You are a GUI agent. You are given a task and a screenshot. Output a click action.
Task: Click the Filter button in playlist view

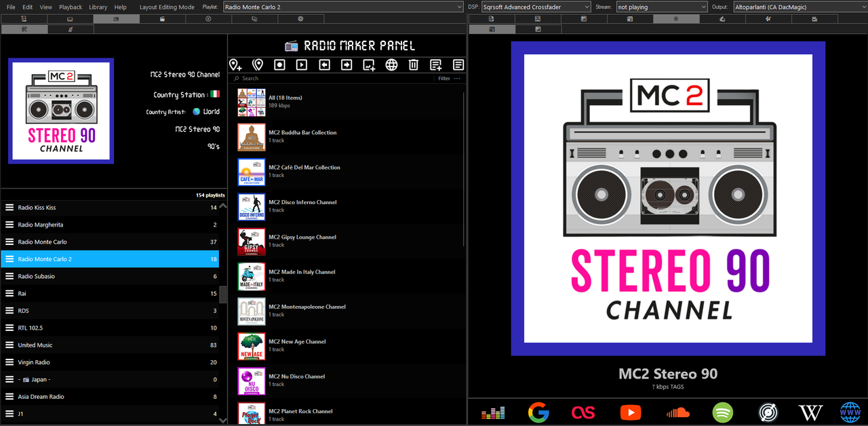[444, 79]
